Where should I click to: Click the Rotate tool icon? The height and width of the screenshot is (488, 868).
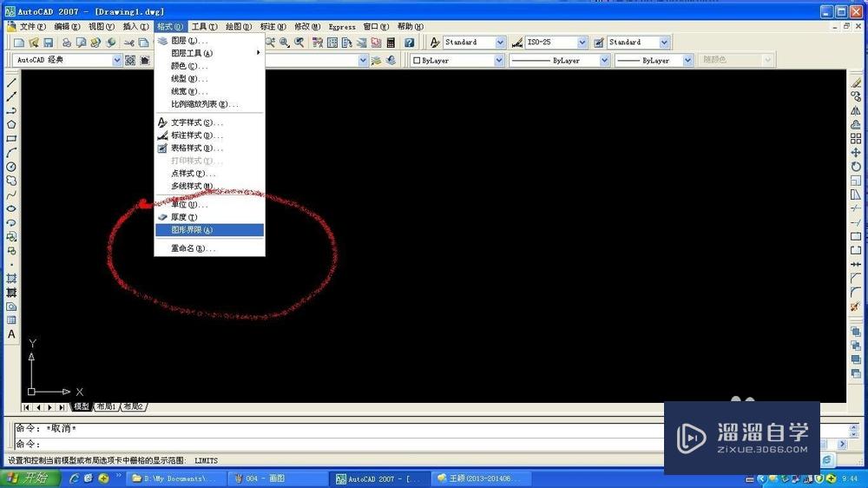(856, 167)
